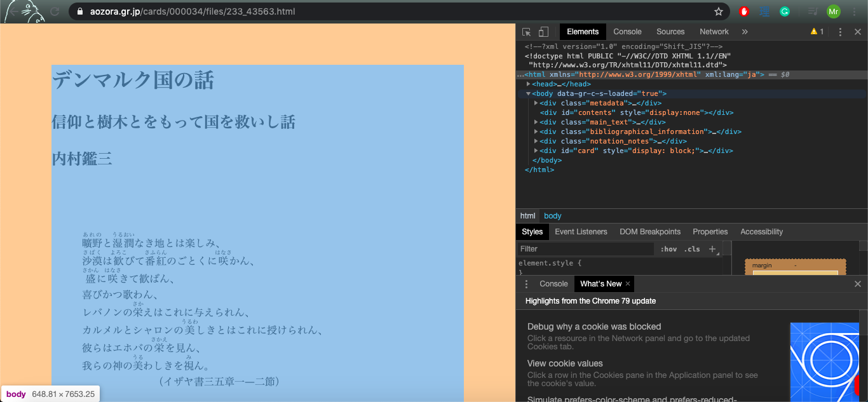Select the body breadcrumb link

click(552, 215)
